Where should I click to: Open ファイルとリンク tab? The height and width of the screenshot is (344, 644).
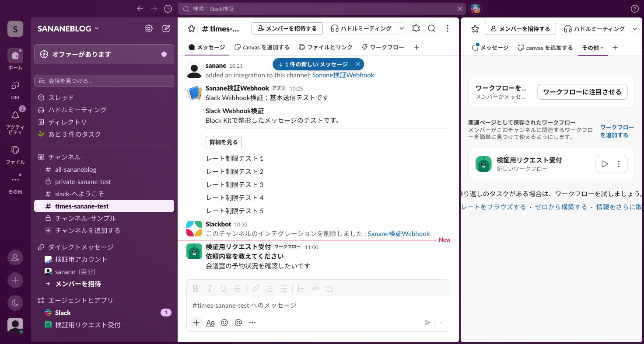coord(325,47)
